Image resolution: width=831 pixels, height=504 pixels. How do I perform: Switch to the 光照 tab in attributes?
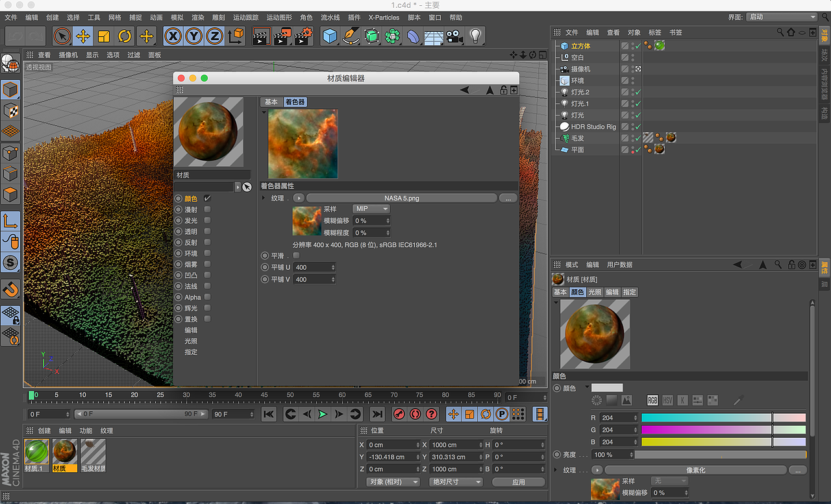coord(595,293)
